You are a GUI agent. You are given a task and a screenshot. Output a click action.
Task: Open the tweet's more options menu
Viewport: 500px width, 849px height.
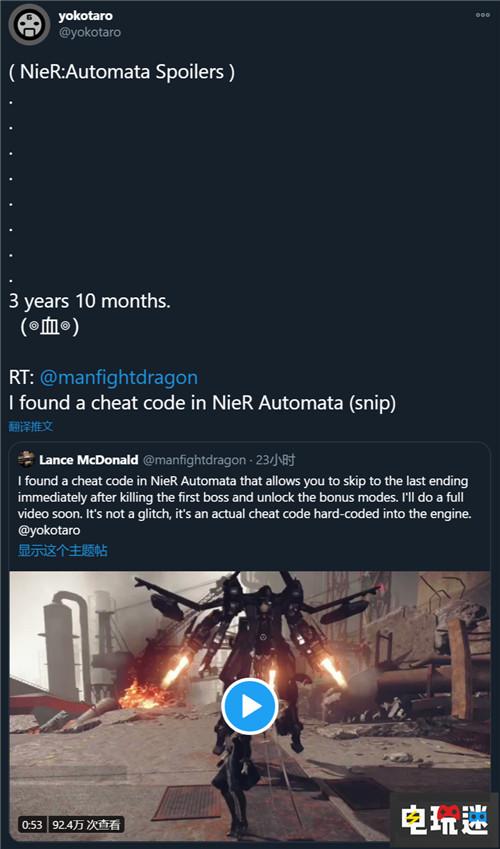click(483, 15)
